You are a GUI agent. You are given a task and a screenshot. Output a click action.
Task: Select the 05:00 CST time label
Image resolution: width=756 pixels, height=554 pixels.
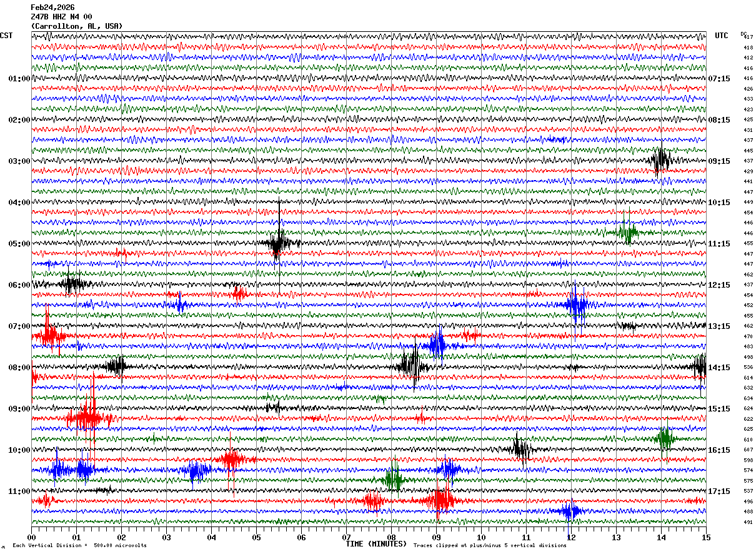[x=19, y=244]
